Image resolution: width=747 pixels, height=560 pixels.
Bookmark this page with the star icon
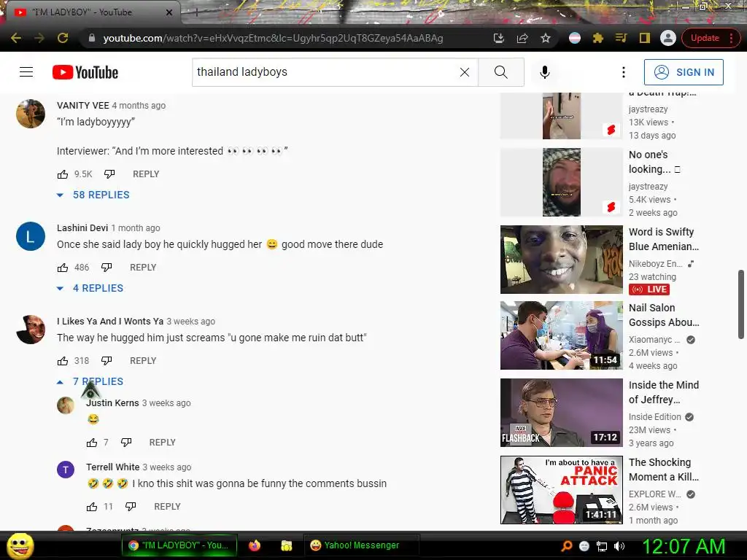coord(546,38)
